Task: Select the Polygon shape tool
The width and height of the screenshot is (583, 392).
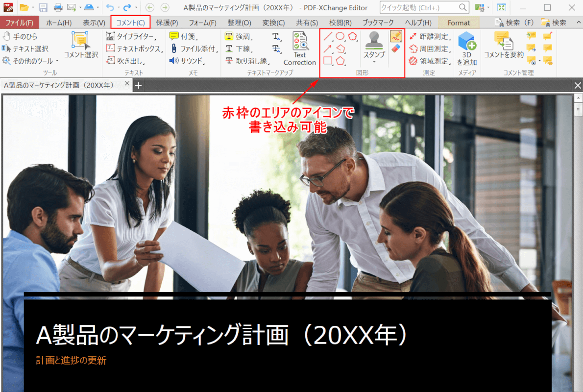Action: coord(340,61)
